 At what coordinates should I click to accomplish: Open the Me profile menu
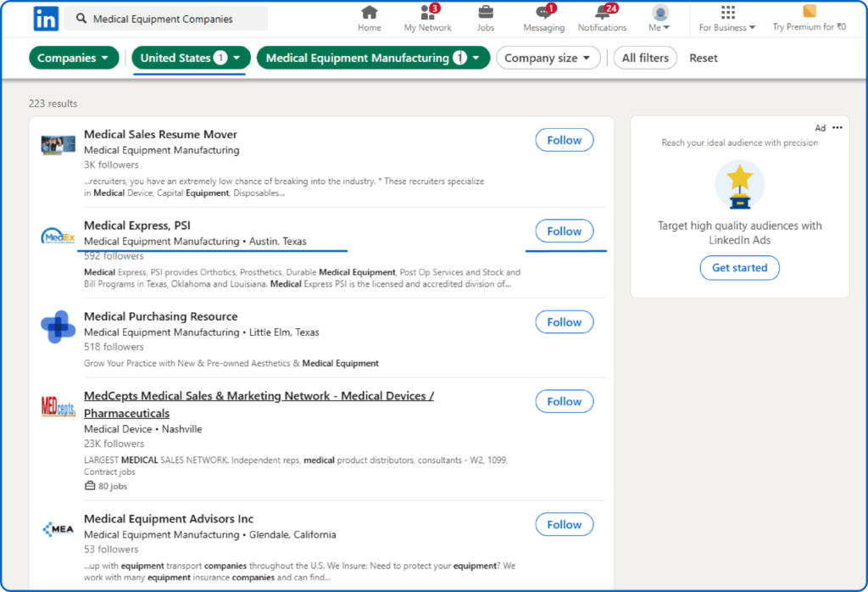click(x=659, y=19)
